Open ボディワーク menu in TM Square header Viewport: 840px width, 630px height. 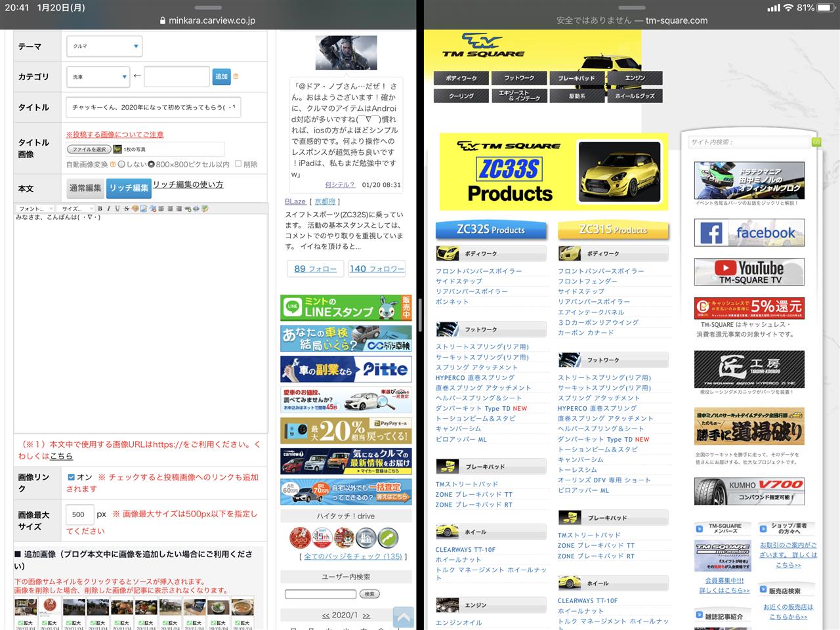pos(461,78)
